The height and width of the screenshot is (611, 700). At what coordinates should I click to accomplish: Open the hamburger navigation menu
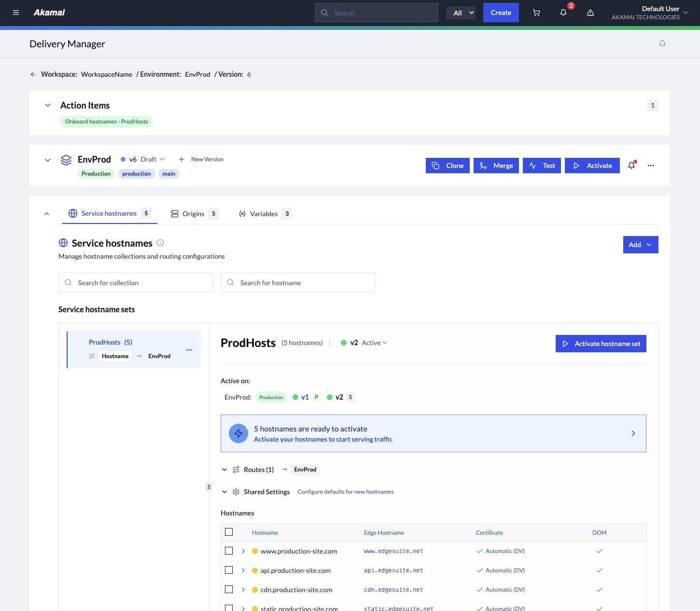pos(16,13)
